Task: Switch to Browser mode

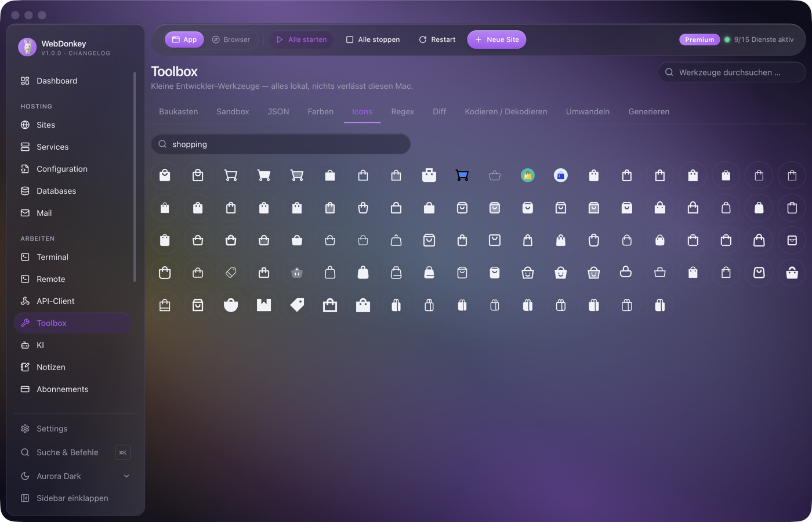Action: tap(231, 39)
